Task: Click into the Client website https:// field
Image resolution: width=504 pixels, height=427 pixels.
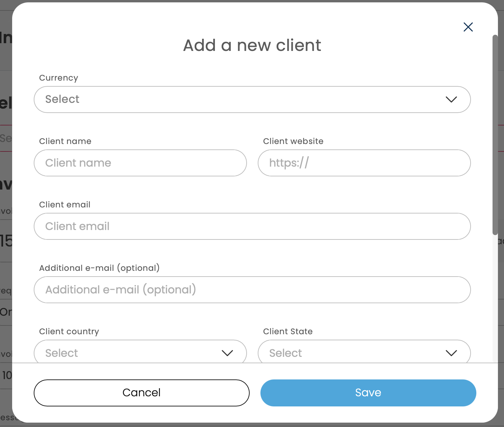Action: (x=364, y=163)
